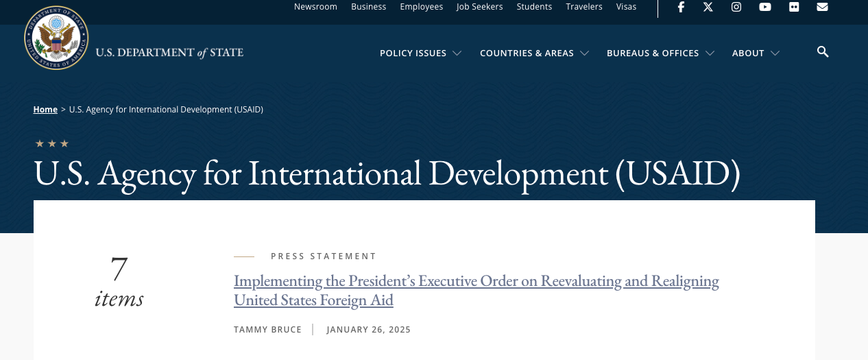Expand the About menu chevron

[775, 53]
